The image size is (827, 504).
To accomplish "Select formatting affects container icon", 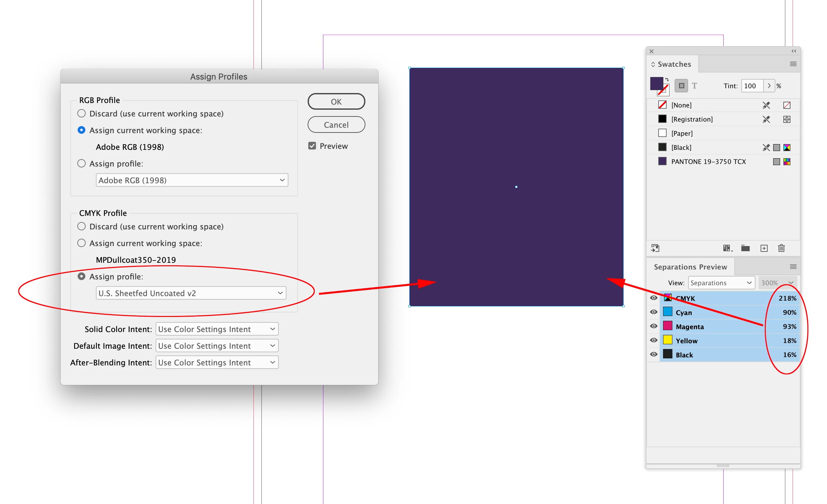I will point(681,86).
